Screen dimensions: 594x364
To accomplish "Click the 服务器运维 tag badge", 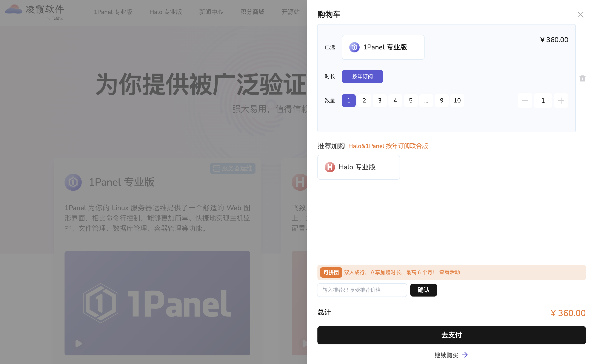I will (232, 168).
